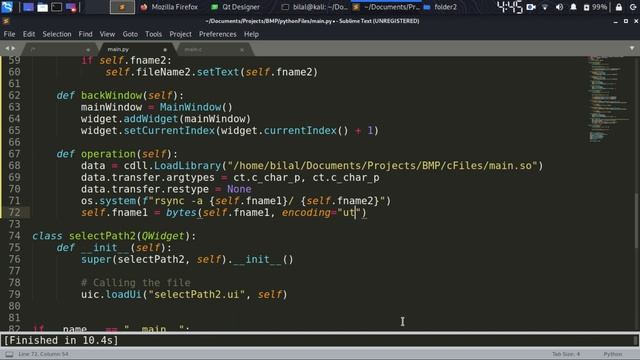Switch to the Mozilla Firefox taskbar window
Screen dimensions: 640x360
point(169,7)
